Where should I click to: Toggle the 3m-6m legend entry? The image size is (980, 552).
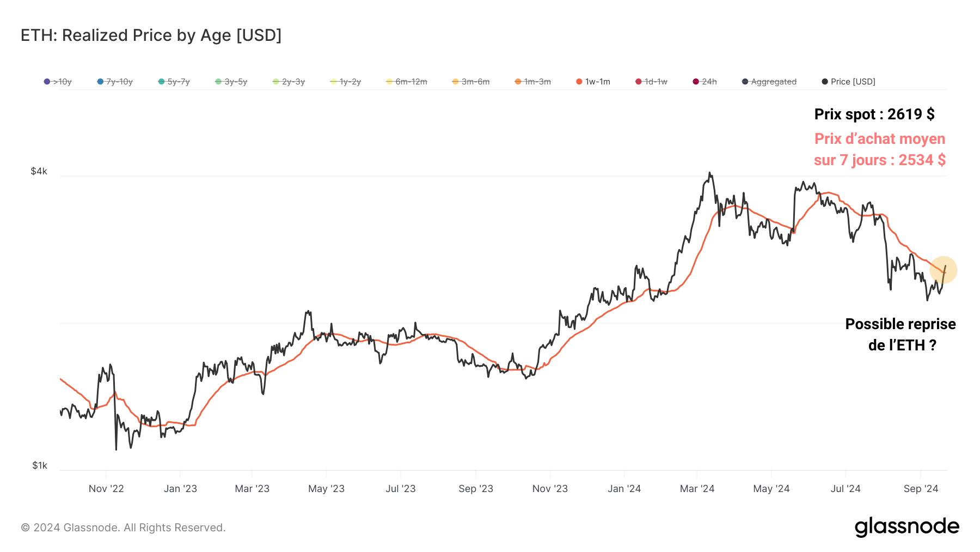tap(471, 82)
